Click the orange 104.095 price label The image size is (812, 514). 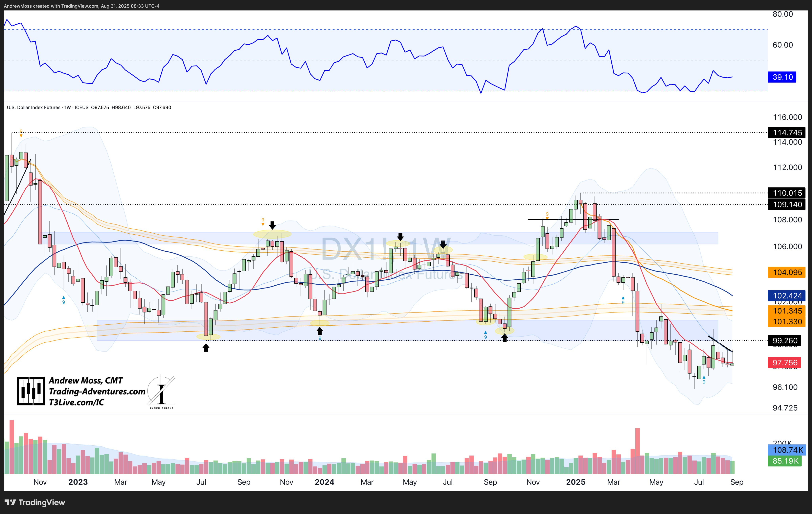[x=787, y=272]
